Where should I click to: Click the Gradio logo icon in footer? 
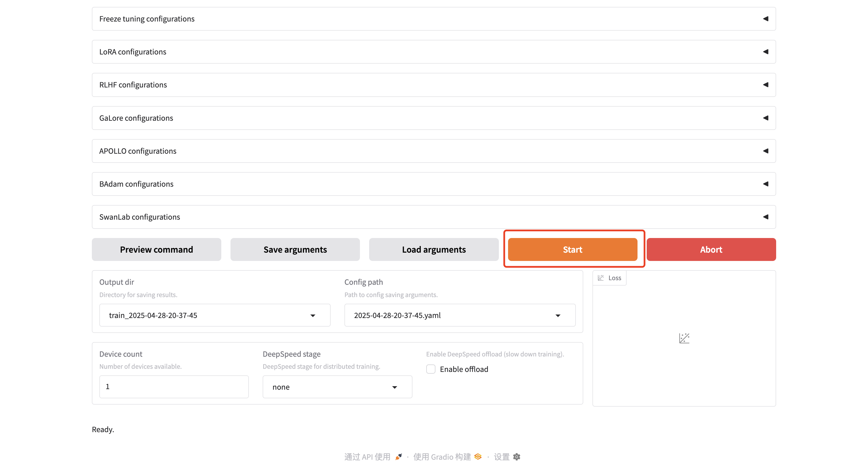pyautogui.click(x=478, y=457)
